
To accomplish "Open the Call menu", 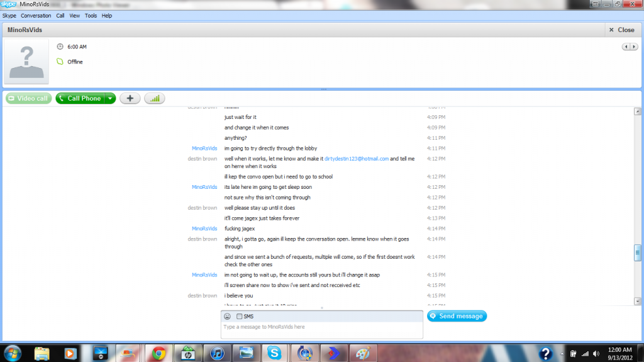I will pos(60,16).
